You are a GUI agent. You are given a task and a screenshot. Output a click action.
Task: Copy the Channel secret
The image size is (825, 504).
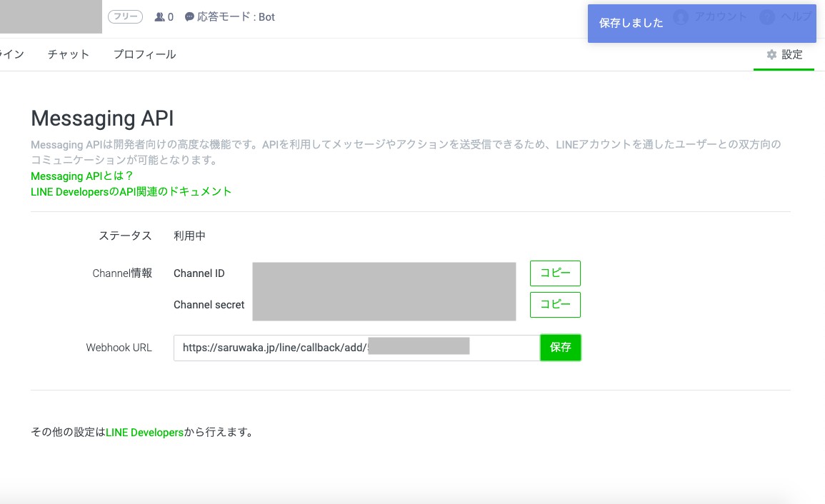click(555, 305)
